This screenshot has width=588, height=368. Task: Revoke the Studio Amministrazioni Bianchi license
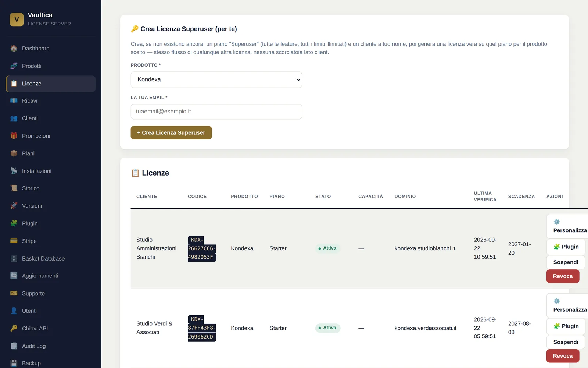[563, 276]
